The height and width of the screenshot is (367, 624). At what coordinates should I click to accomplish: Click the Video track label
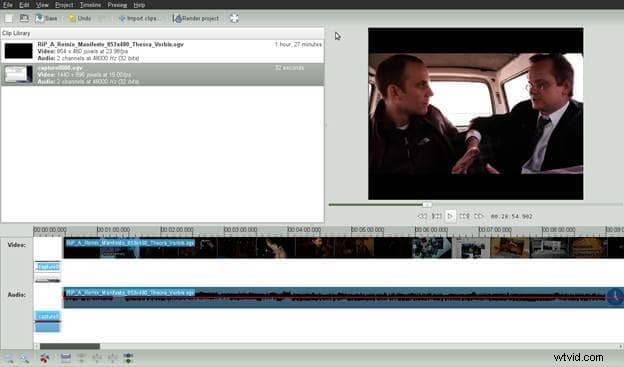pyautogui.click(x=17, y=245)
